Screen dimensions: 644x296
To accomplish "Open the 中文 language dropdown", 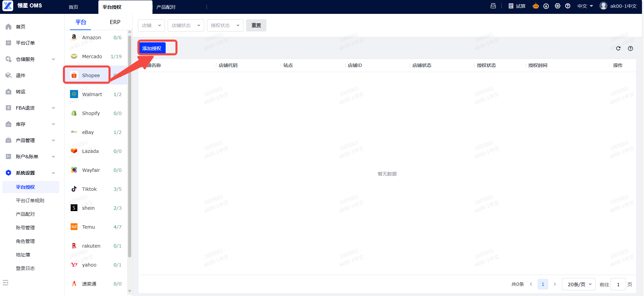I will point(585,6).
